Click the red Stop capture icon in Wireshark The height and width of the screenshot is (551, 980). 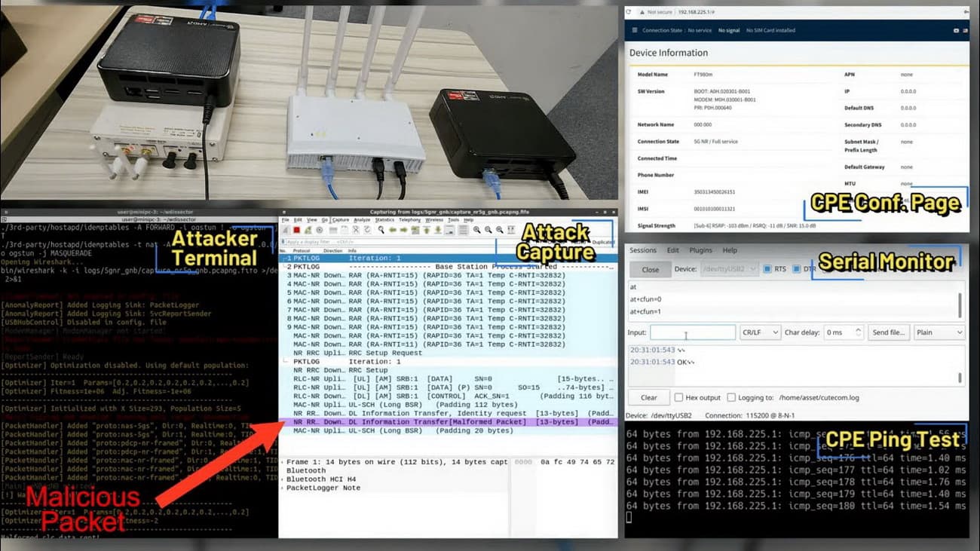pos(296,230)
